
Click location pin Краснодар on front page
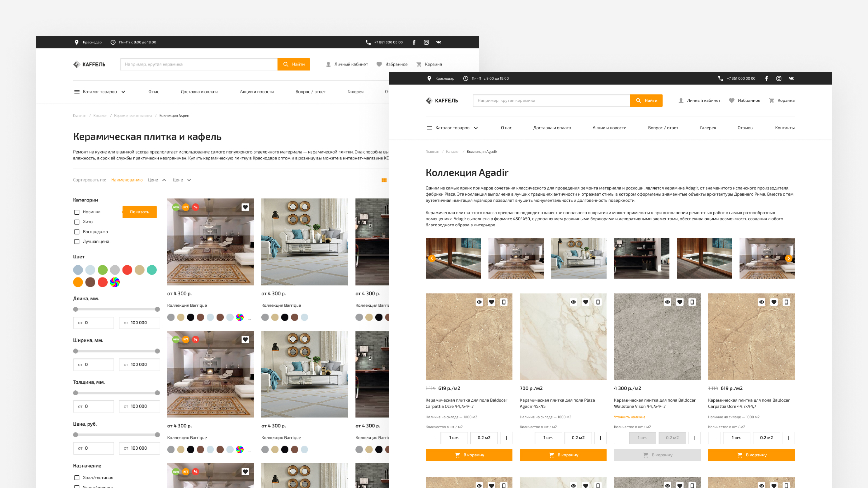click(441, 78)
